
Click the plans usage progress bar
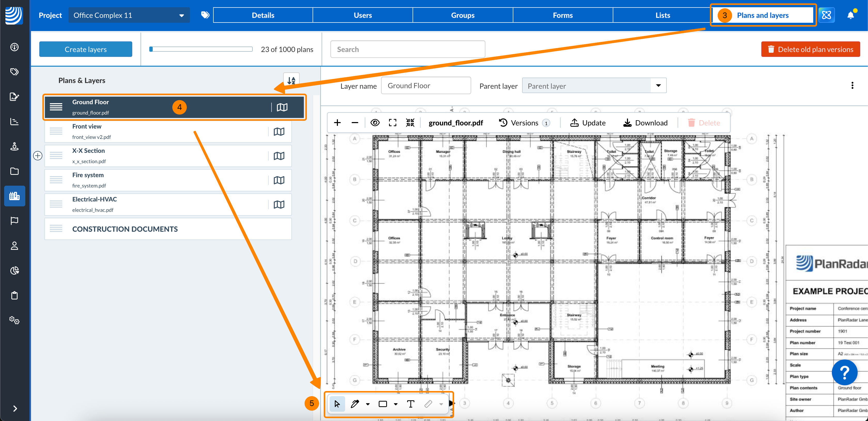[201, 49]
